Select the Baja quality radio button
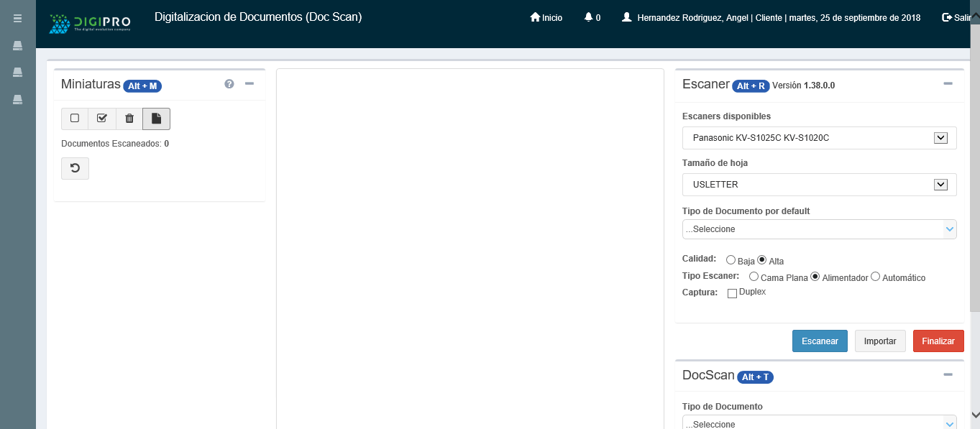The height and width of the screenshot is (429, 980). [731, 260]
